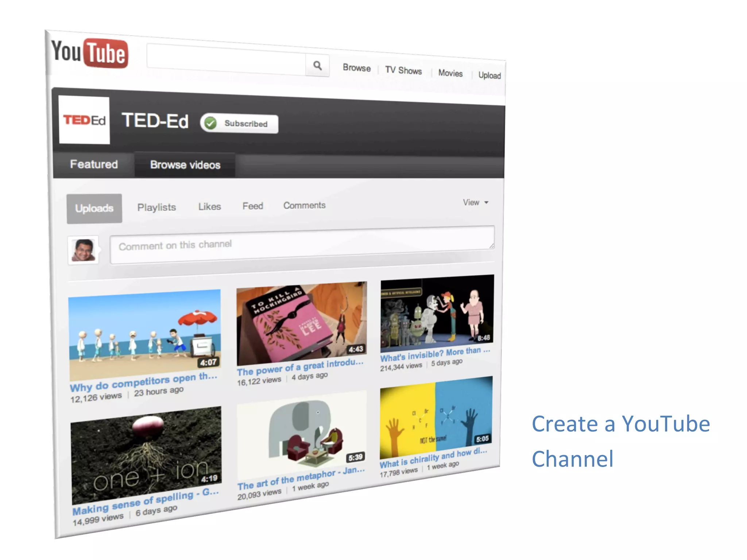Open the Comments tab
This screenshot has width=747, height=560.
[304, 205]
